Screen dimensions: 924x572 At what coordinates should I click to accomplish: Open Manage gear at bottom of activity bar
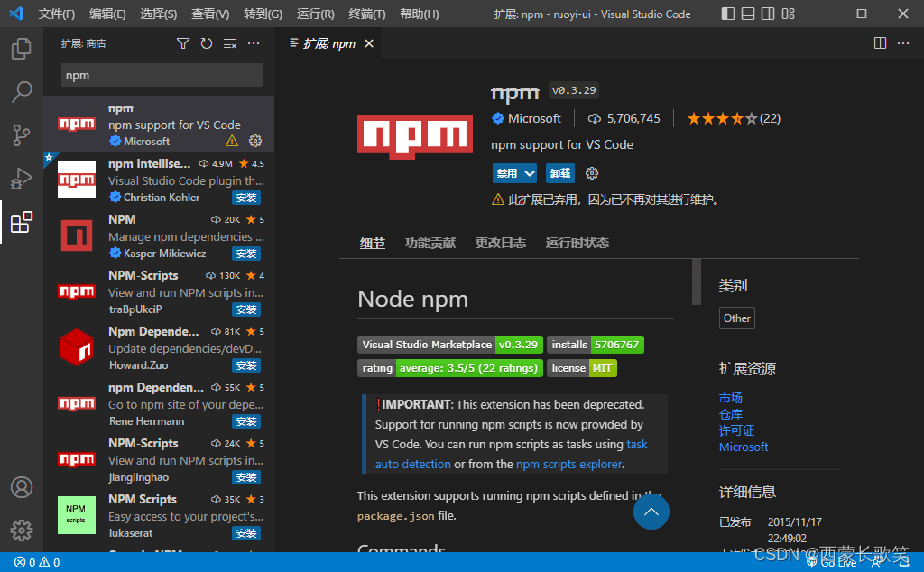pyautogui.click(x=22, y=530)
